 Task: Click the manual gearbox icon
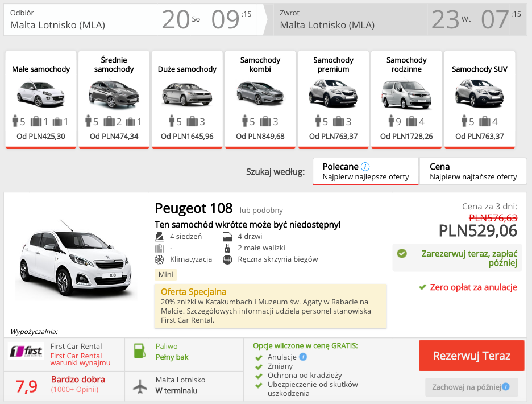pos(227,260)
